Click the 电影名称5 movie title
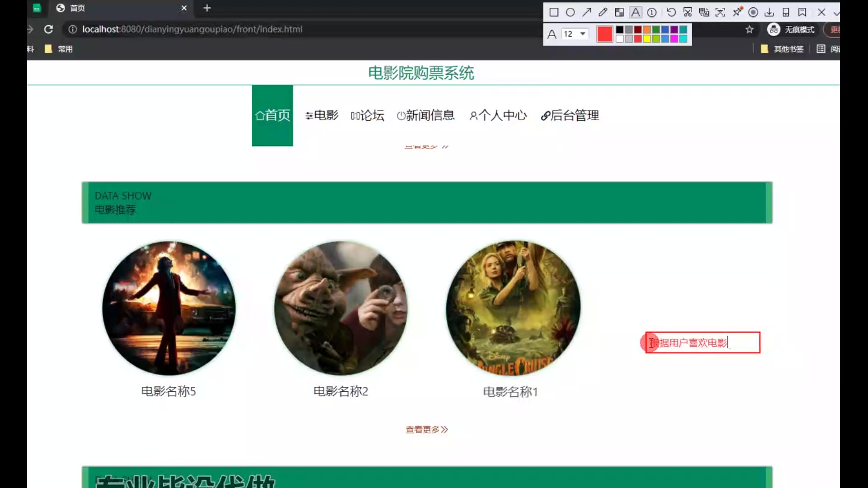The image size is (868, 488). click(168, 391)
